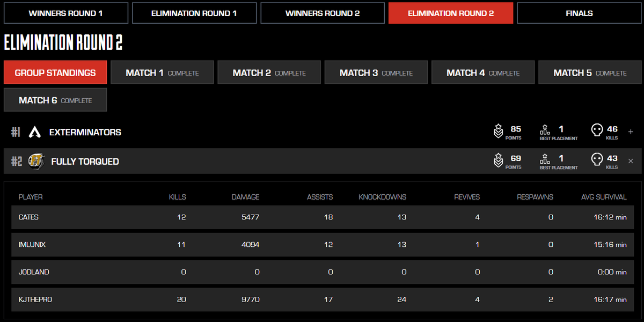Select the FULLY TORQUED team name

pyautogui.click(x=85, y=162)
